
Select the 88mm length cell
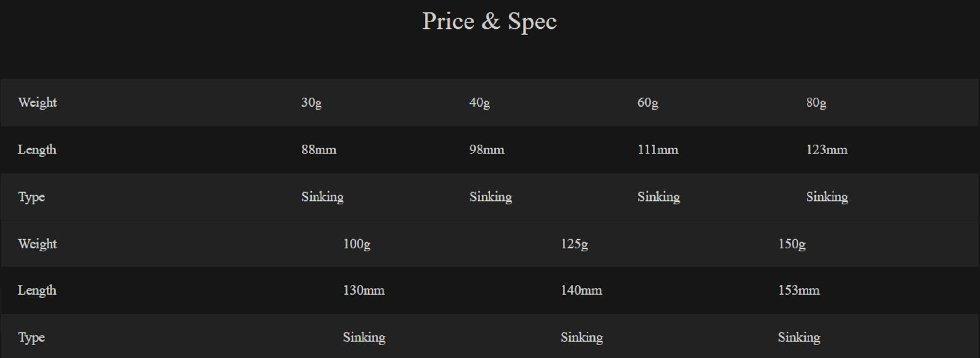click(x=319, y=150)
